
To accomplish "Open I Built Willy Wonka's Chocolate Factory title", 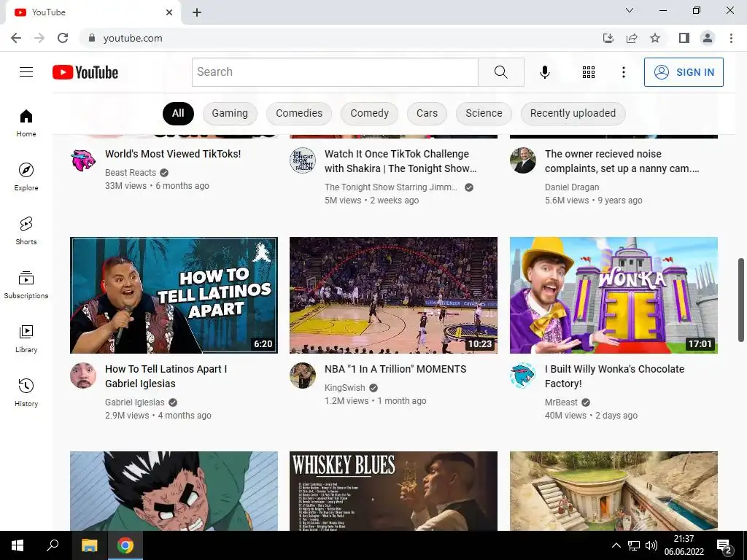I will [614, 376].
